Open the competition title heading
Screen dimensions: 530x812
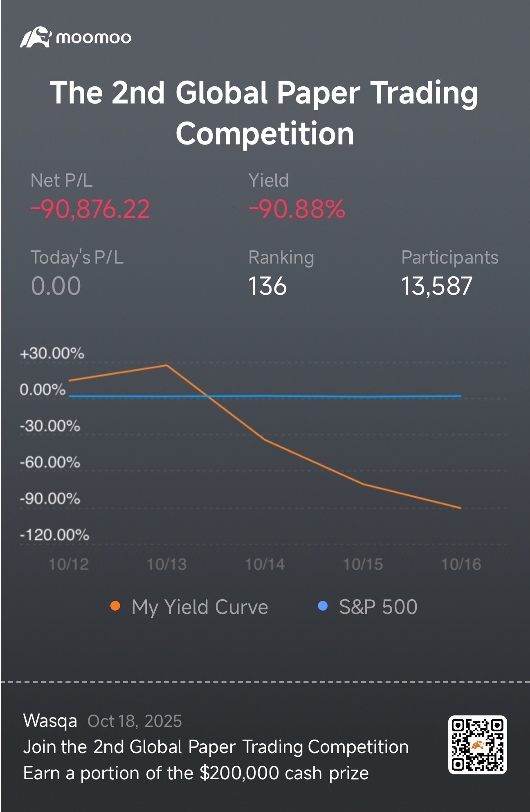265,113
